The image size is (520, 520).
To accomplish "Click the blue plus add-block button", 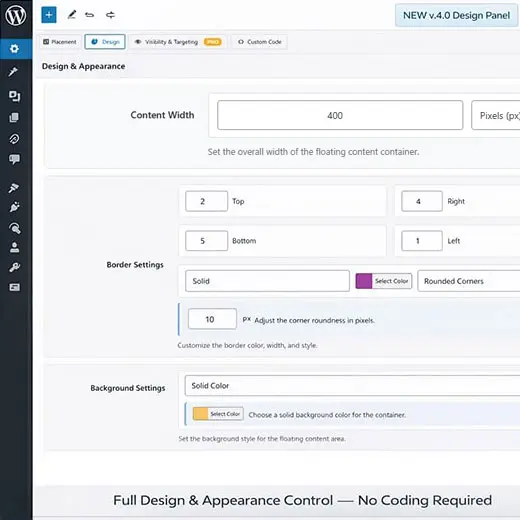I will point(49,15).
